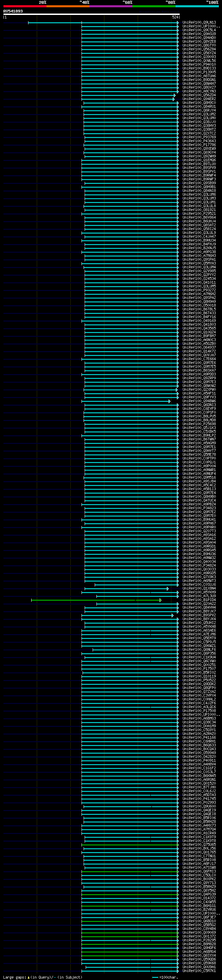Open hit UniRef100_C3VPX4
The image size is (222, 980).
[x=199, y=695]
